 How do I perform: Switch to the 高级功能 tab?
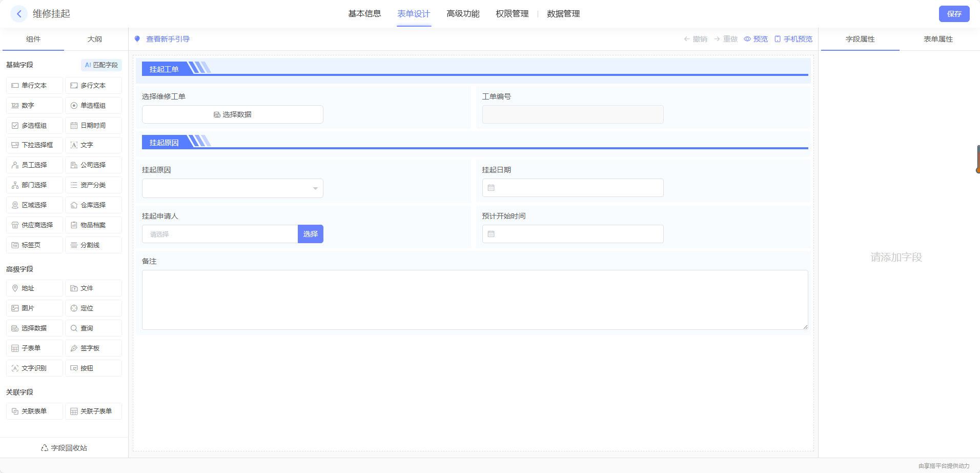pyautogui.click(x=463, y=14)
